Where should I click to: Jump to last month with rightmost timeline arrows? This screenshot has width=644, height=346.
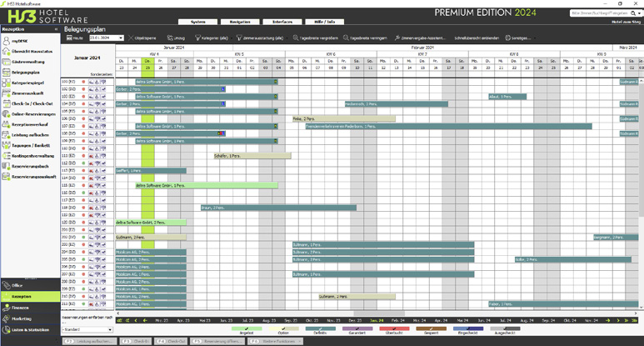tap(634, 320)
